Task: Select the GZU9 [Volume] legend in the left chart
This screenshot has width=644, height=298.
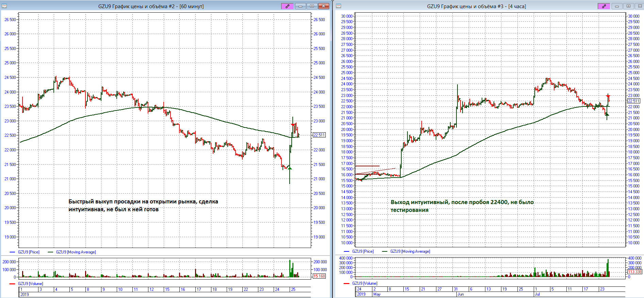Action: point(30,283)
